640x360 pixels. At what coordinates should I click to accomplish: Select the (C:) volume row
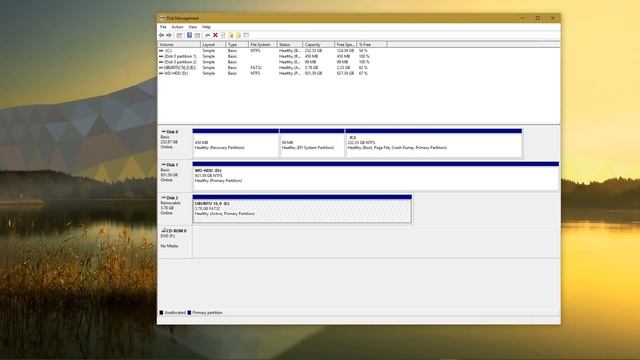point(273,51)
